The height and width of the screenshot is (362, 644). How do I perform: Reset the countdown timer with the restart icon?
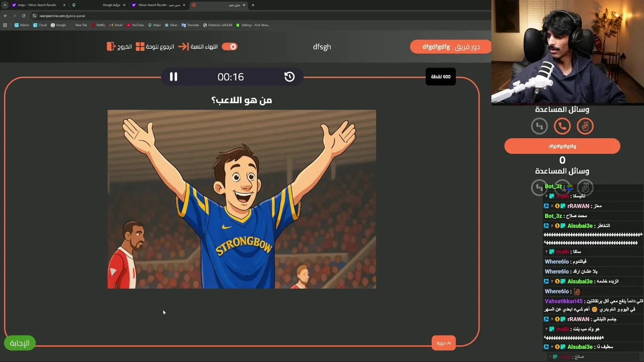(x=289, y=76)
